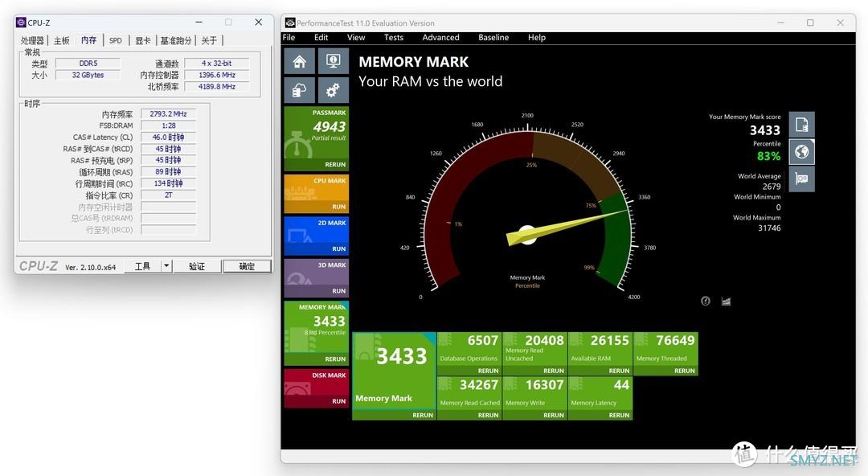Click the World Maximum 31746 value
The height and width of the screenshot is (476, 868).
(x=769, y=228)
